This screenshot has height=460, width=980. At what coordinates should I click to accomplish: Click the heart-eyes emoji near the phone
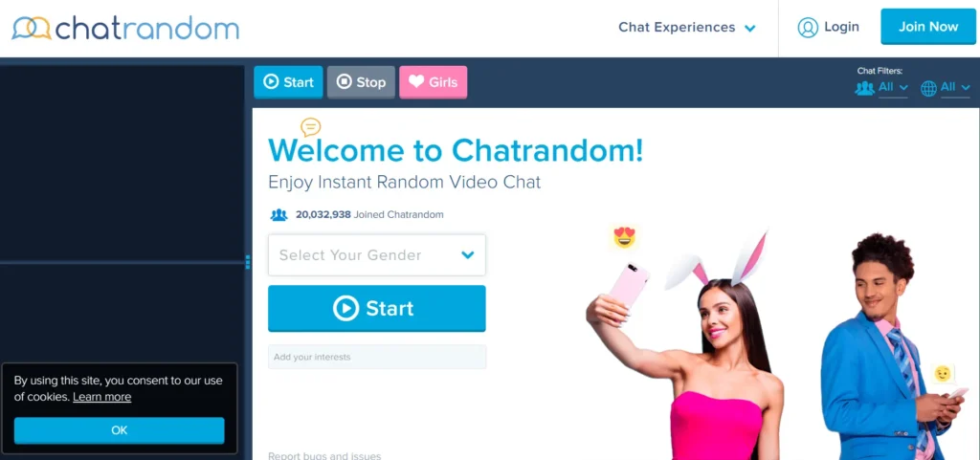[624, 237]
